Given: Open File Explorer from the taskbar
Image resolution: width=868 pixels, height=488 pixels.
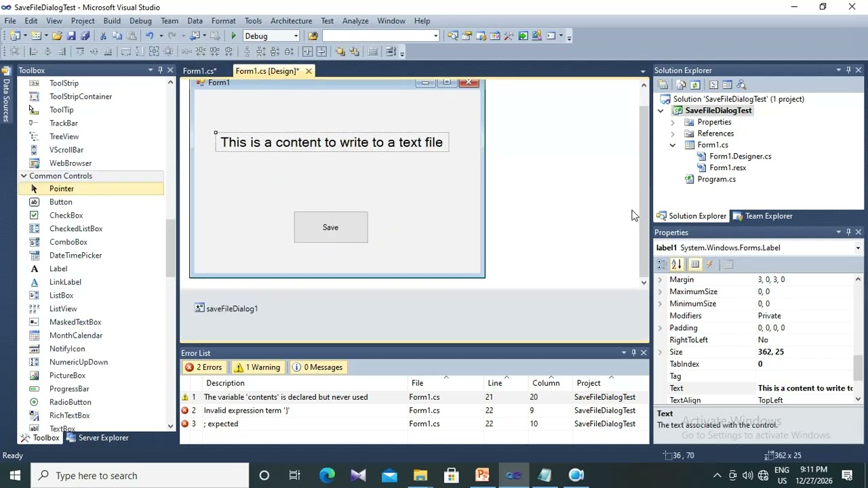Looking at the screenshot, I should pos(420,475).
